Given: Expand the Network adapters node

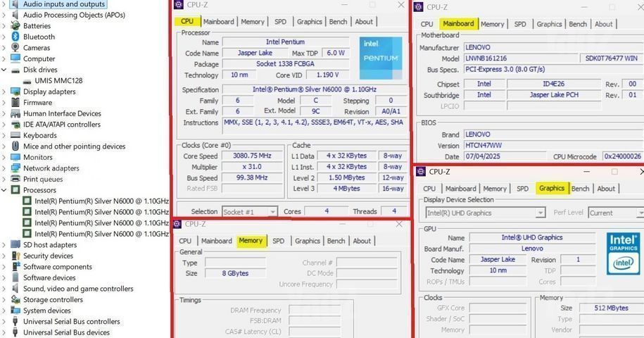Looking at the screenshot, I should (x=4, y=168).
